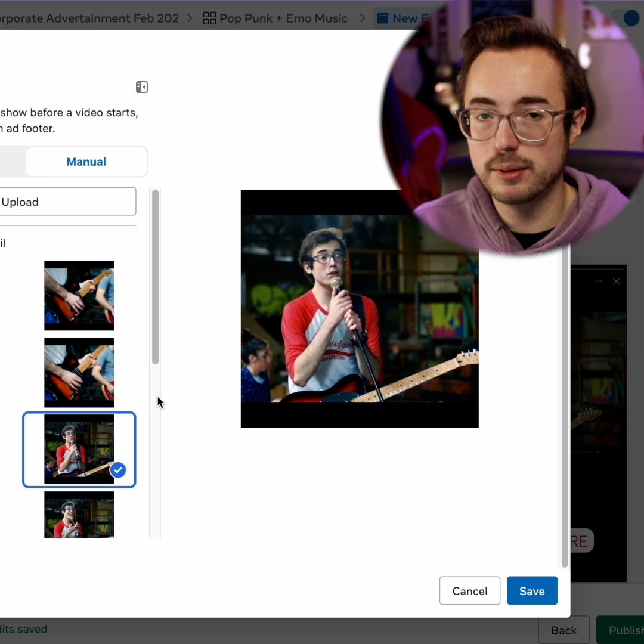Click the ad set grid icon

pos(209,18)
